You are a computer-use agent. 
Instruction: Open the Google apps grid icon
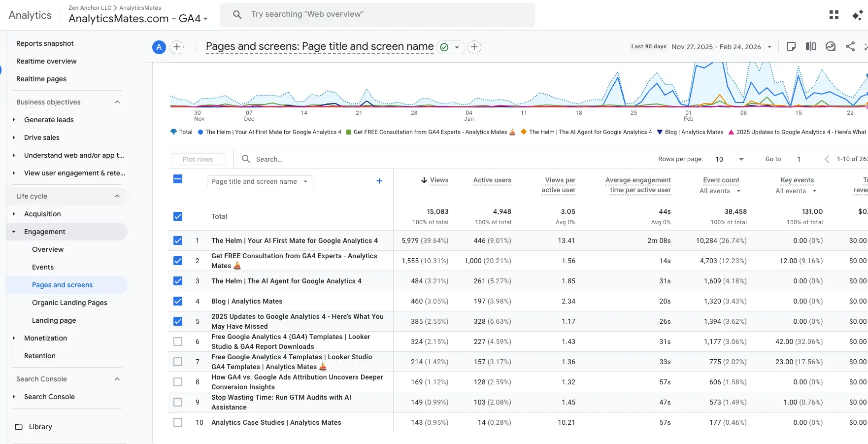coord(834,14)
